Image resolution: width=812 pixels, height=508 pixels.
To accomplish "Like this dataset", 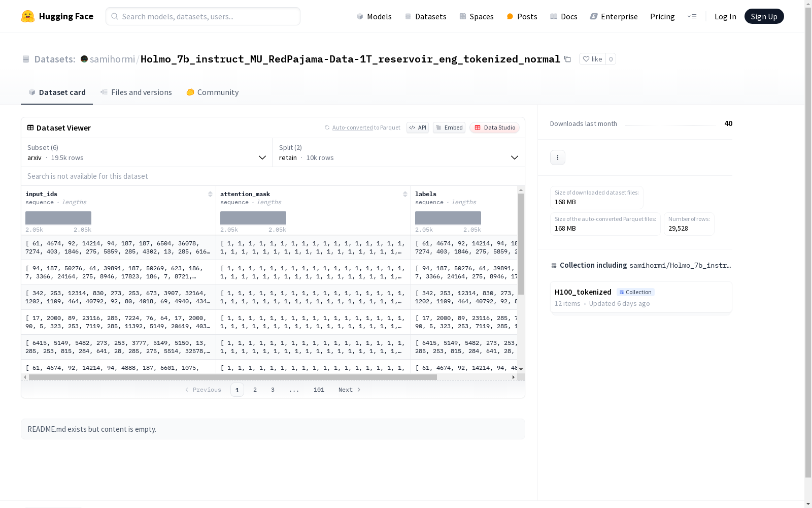I will pos(592,59).
